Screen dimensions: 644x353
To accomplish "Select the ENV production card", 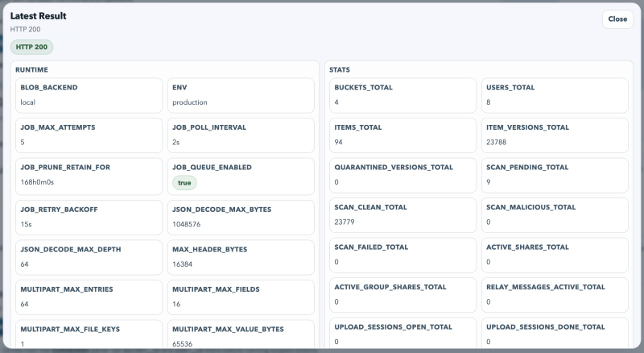I will 241,95.
